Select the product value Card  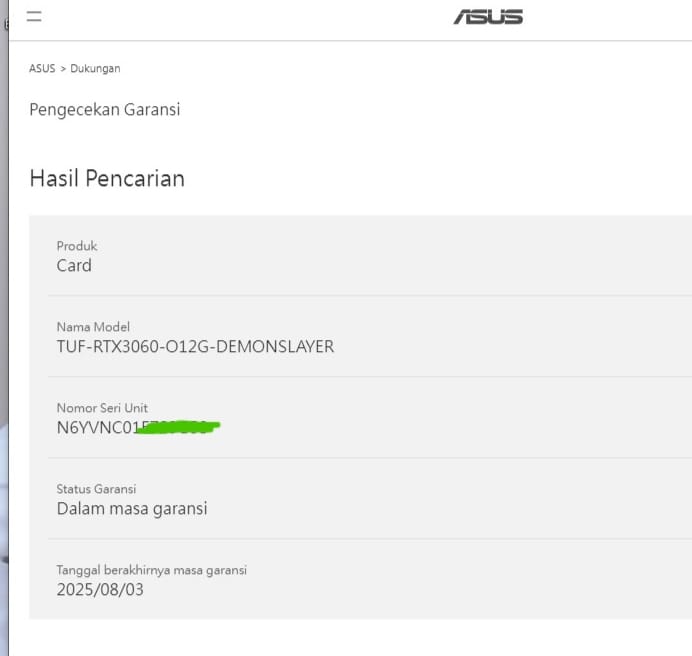[74, 265]
